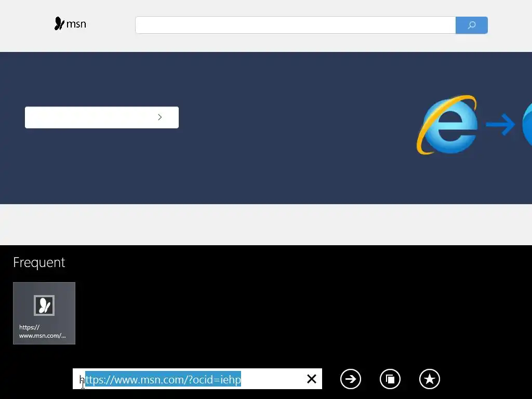
Task: Open the Favorites star button
Action: (x=430, y=379)
